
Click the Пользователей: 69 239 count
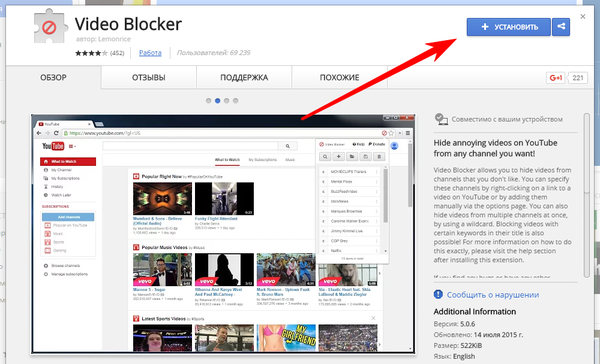coord(214,53)
